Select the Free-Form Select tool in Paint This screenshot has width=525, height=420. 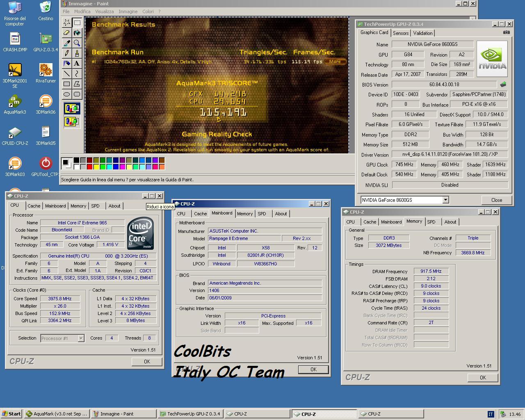(66, 23)
